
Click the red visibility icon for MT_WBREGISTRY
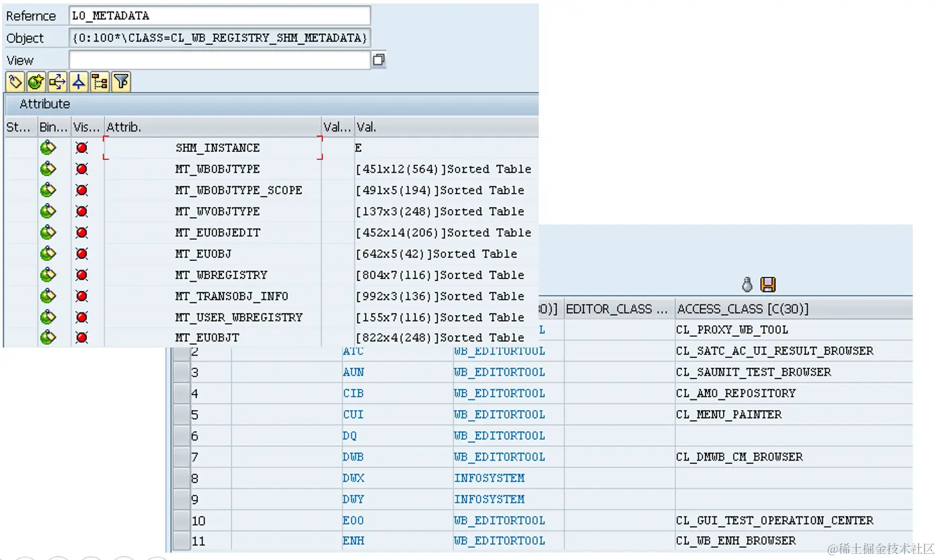[82, 275]
